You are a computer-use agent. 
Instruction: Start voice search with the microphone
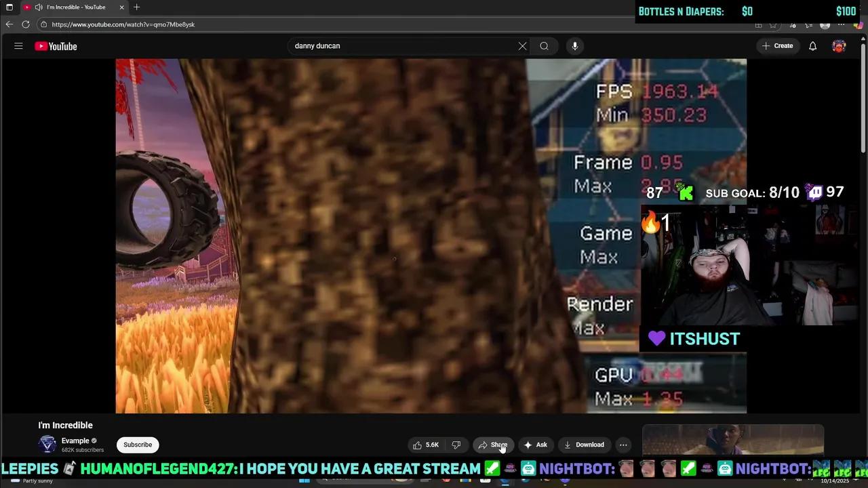click(575, 46)
